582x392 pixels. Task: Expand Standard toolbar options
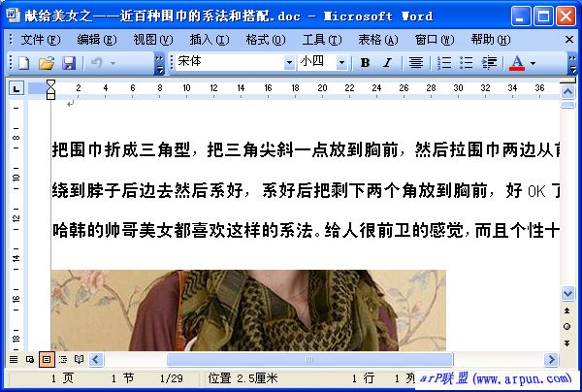pos(159,64)
